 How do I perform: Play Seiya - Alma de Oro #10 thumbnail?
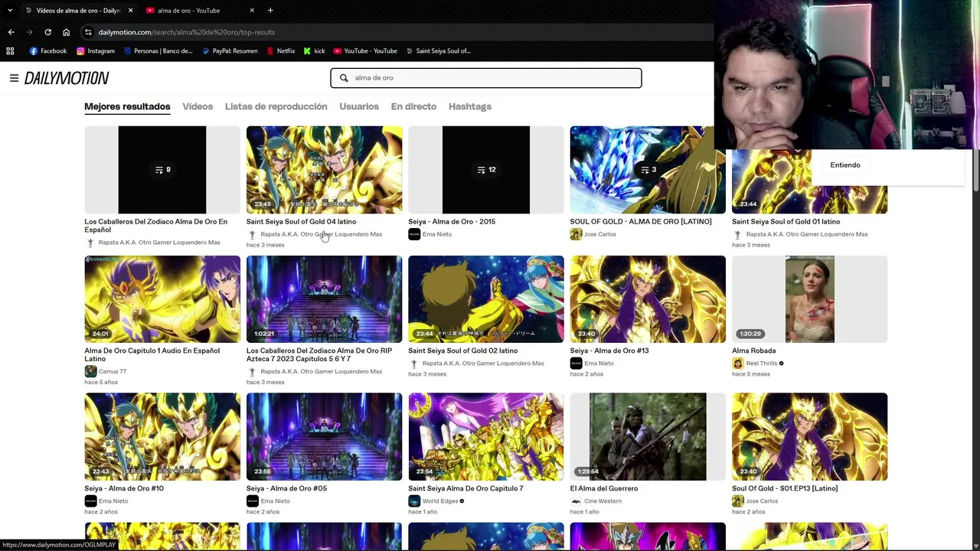click(162, 437)
